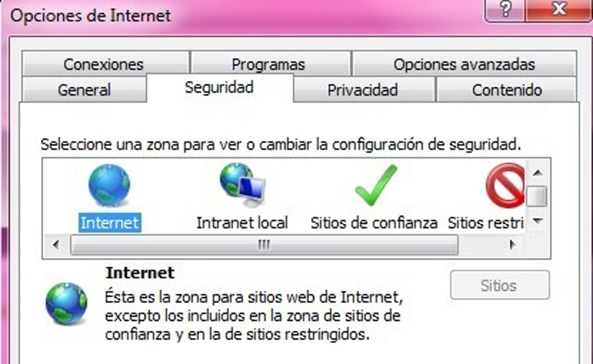The width and height of the screenshot is (593, 364).
Task: Click the Intranet local label
Action: tap(242, 223)
